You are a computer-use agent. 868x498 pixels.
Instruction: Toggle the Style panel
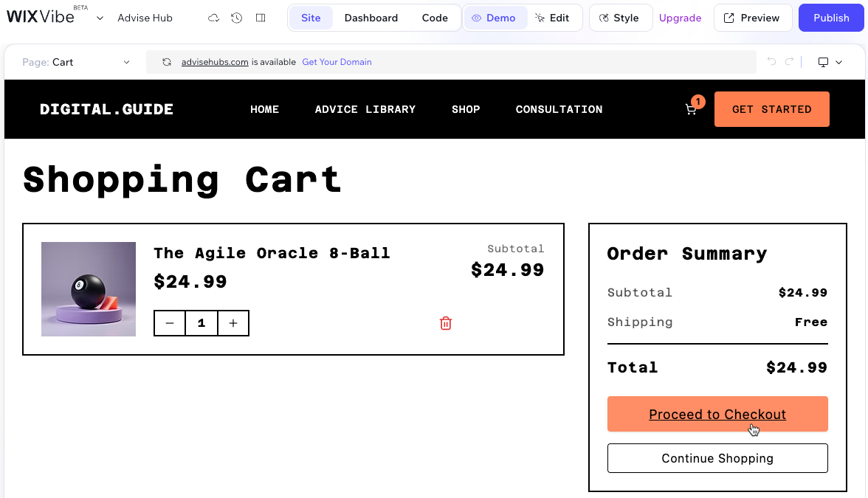(x=620, y=18)
